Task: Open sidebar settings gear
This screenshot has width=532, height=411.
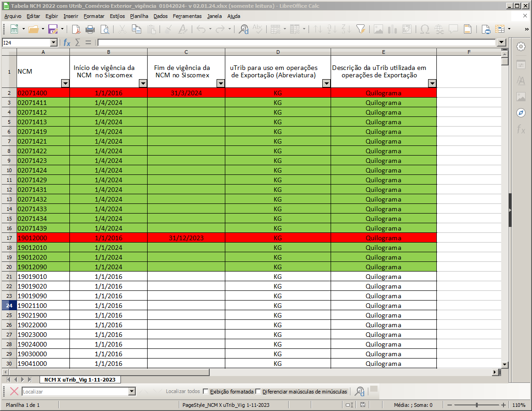Action: pos(521,46)
